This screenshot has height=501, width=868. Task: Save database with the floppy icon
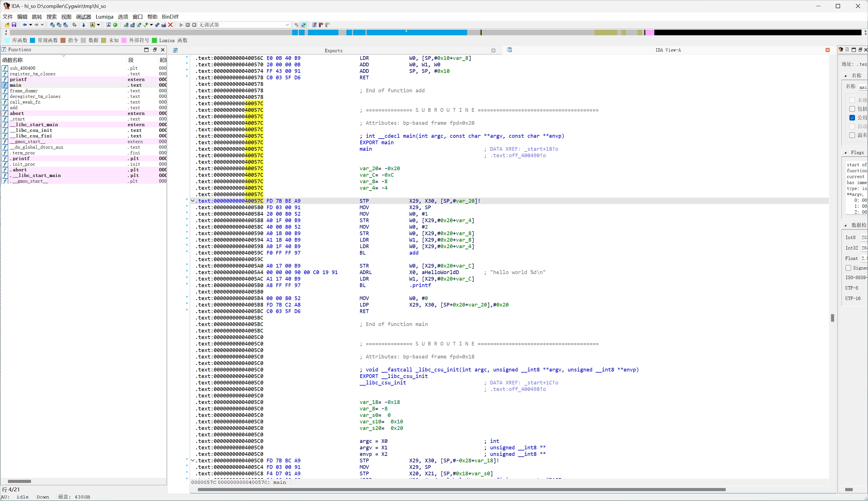[x=14, y=25]
